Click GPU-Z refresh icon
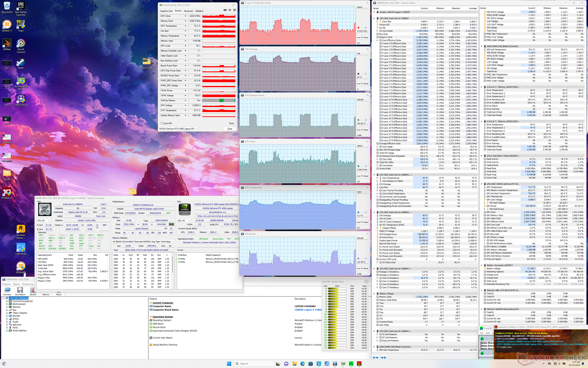The height and width of the screenshot is (368, 588). point(230,10)
